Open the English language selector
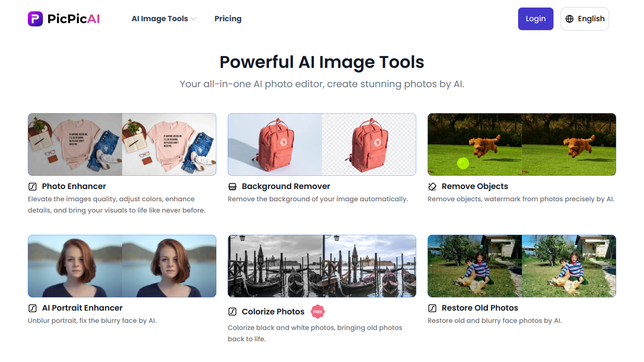The width and height of the screenshot is (644, 362). click(x=585, y=19)
